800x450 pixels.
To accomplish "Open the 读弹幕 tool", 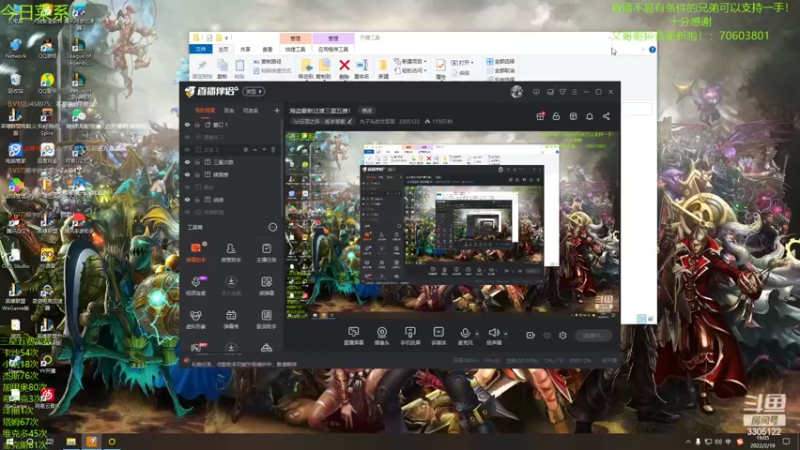I will point(266,286).
